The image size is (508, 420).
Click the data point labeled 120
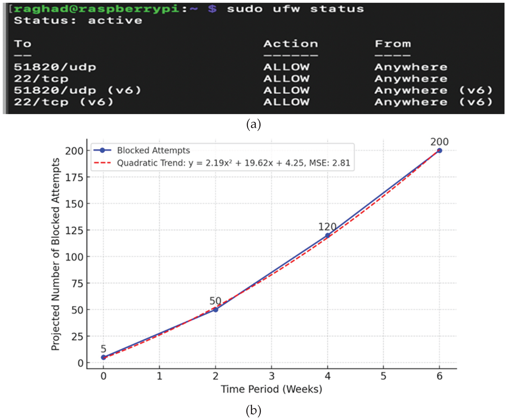pos(327,235)
